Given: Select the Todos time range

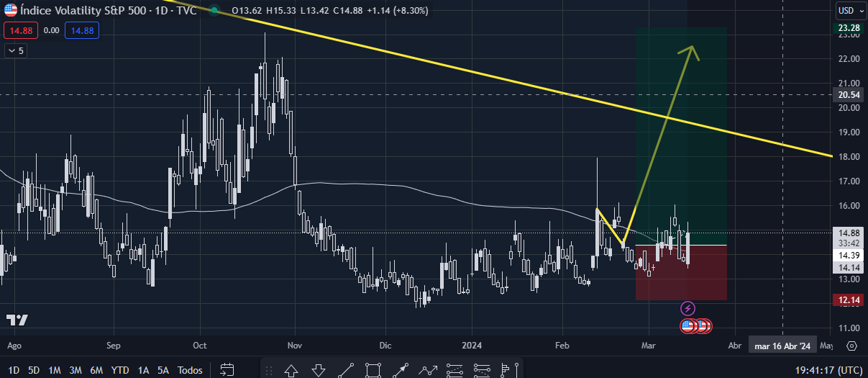Looking at the screenshot, I should tap(190, 370).
